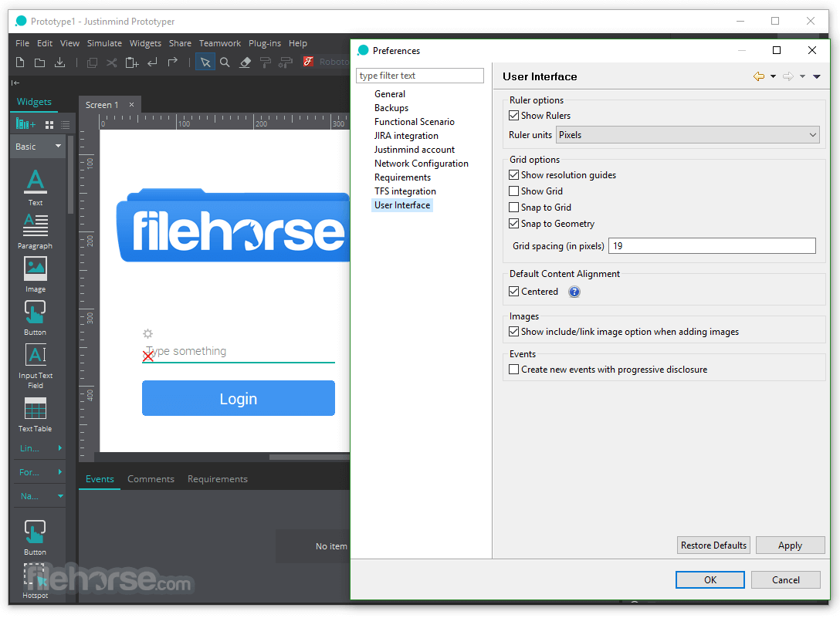Open the Forward history dropdown arrow
The width and height of the screenshot is (840, 618).
pos(802,76)
